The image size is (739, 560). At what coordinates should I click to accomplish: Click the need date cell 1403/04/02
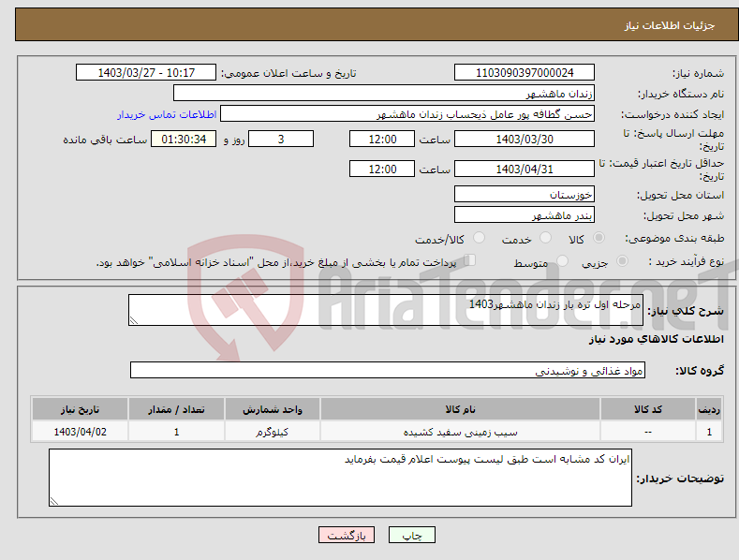[81, 432]
